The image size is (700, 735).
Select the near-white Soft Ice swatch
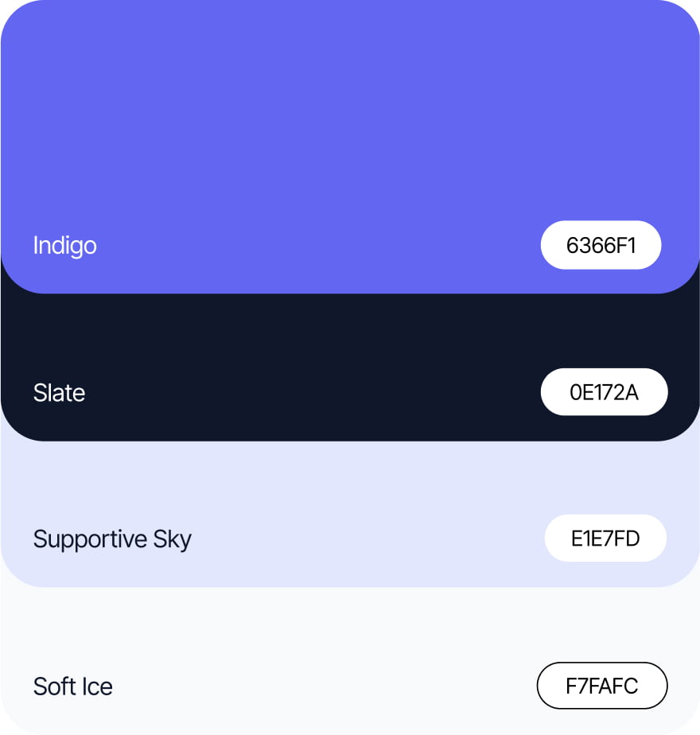pyautogui.click(x=350, y=661)
